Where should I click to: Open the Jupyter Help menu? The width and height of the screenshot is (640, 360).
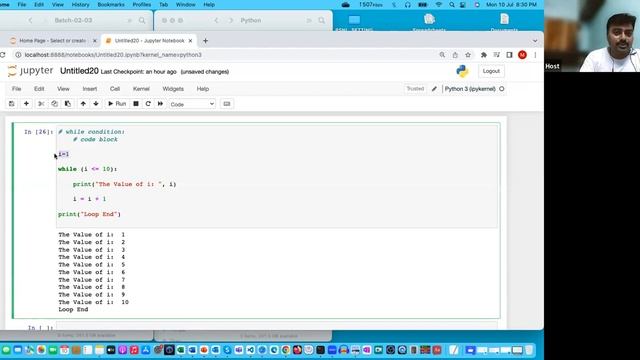click(203, 89)
